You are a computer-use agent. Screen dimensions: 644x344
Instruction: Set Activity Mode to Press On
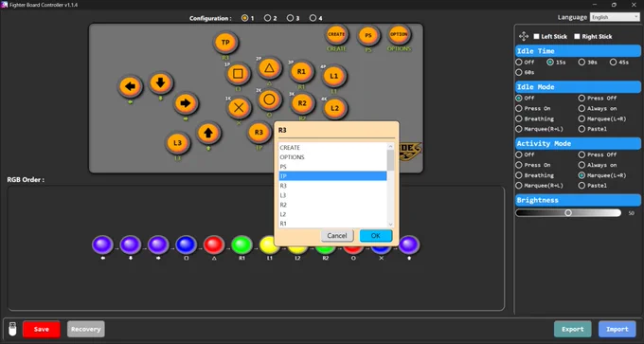519,165
